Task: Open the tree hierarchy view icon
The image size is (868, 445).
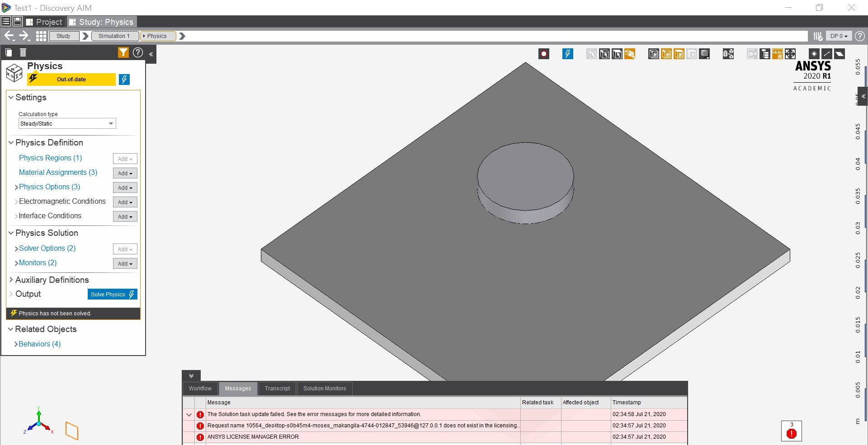Action: click(x=765, y=54)
